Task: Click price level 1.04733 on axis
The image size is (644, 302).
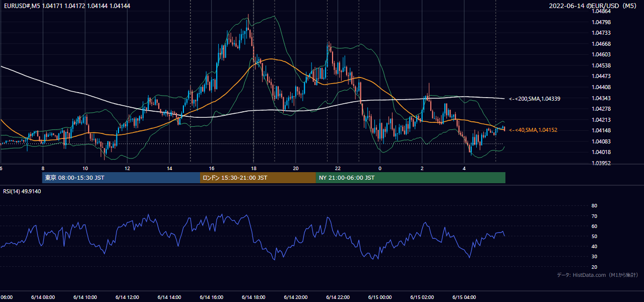Action: [x=601, y=33]
